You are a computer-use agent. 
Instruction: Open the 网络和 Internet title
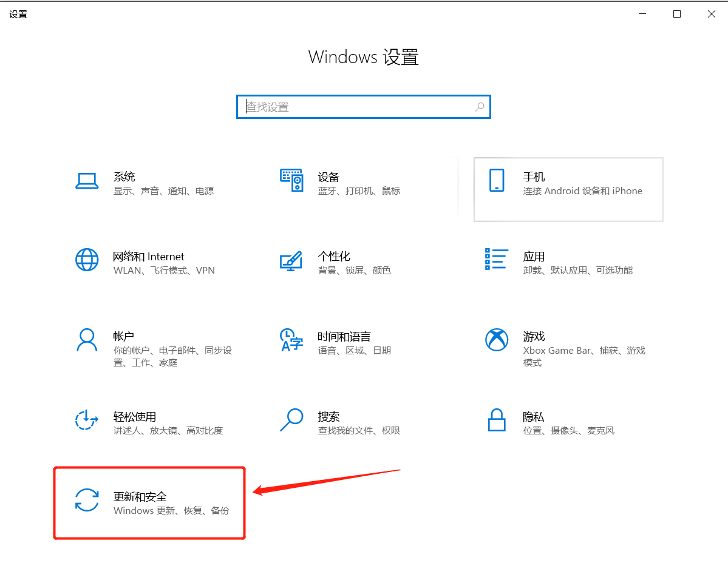click(x=149, y=257)
